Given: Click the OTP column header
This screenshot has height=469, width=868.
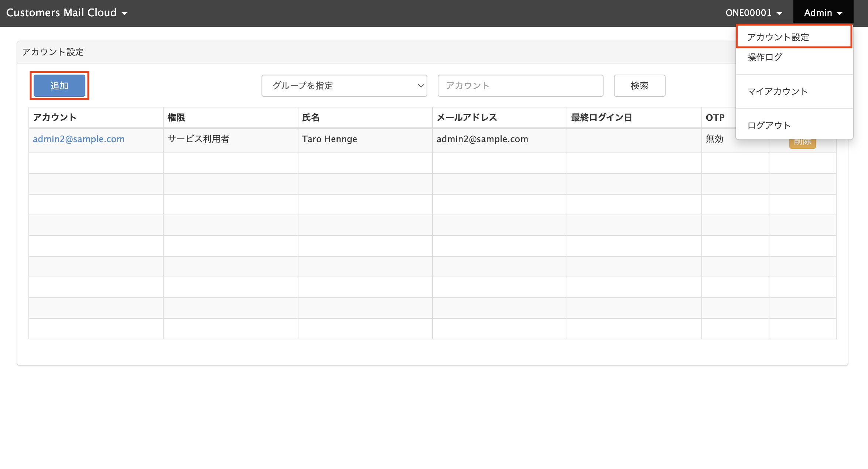Looking at the screenshot, I should point(718,117).
